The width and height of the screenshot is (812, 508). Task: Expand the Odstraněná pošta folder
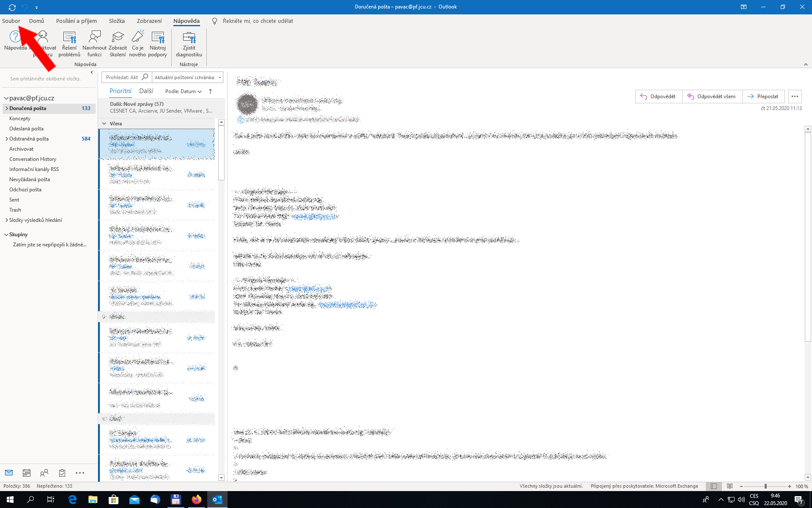click(7, 139)
